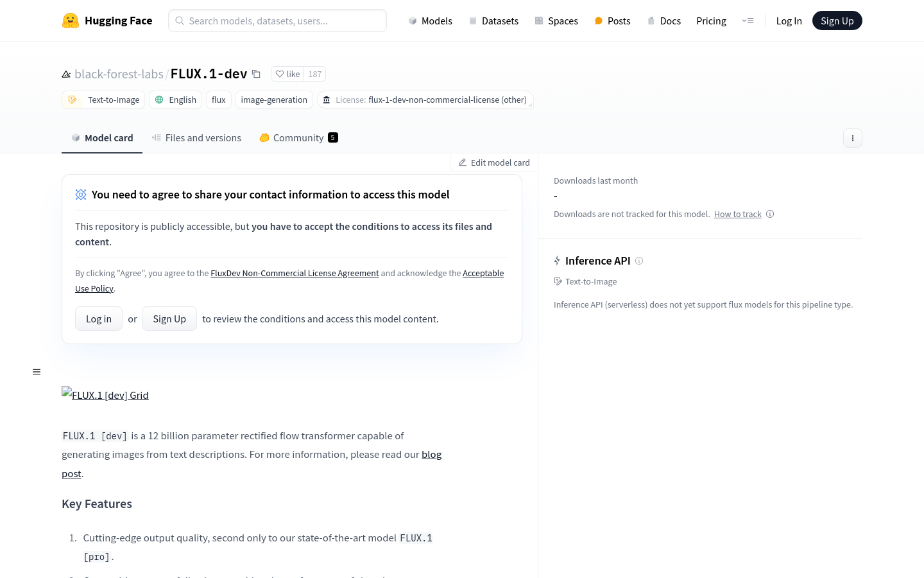The image size is (924, 578).
Task: Open the Datasets nav item
Action: tap(493, 21)
